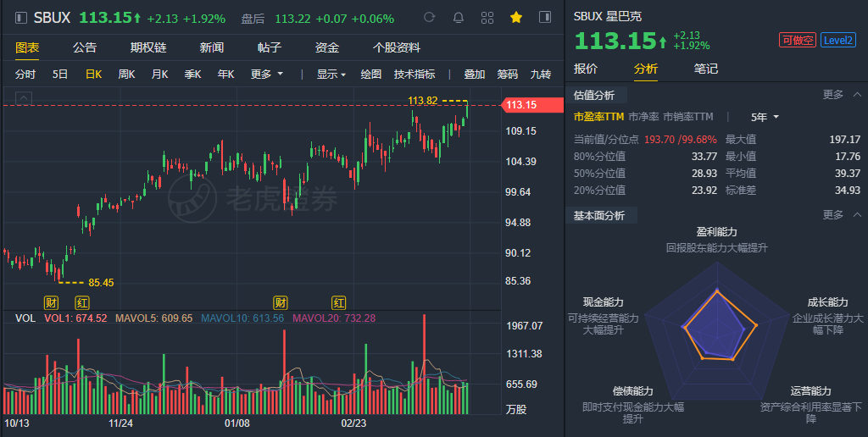Select the 周K chart period
Image resolution: width=868 pixels, height=437 pixels.
coord(127,75)
